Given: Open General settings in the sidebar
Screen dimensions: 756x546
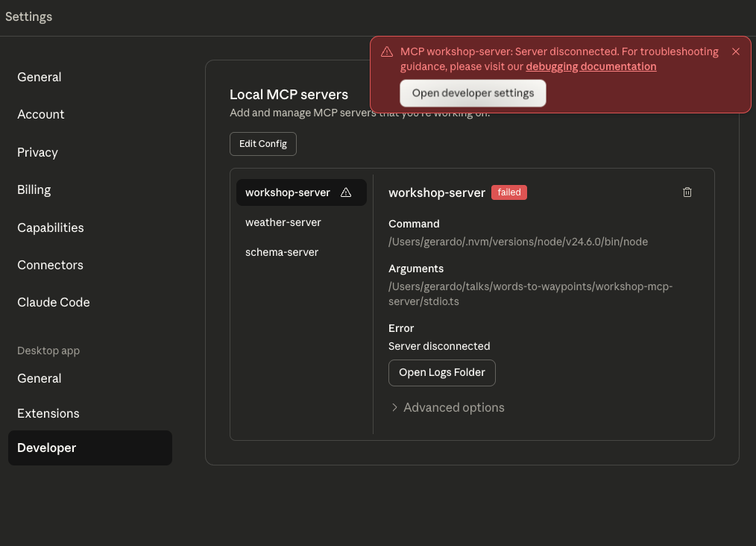Looking at the screenshot, I should pos(39,77).
